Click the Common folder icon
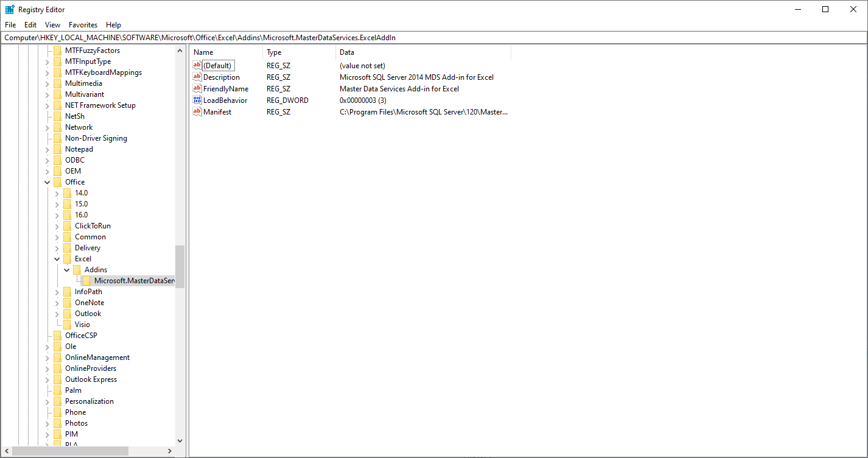The width and height of the screenshot is (868, 458). [x=68, y=237]
